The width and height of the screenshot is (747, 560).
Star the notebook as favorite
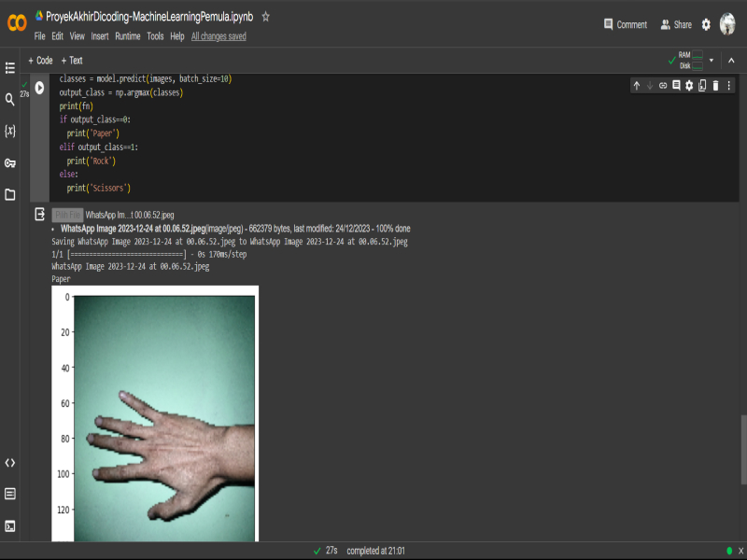coord(266,17)
